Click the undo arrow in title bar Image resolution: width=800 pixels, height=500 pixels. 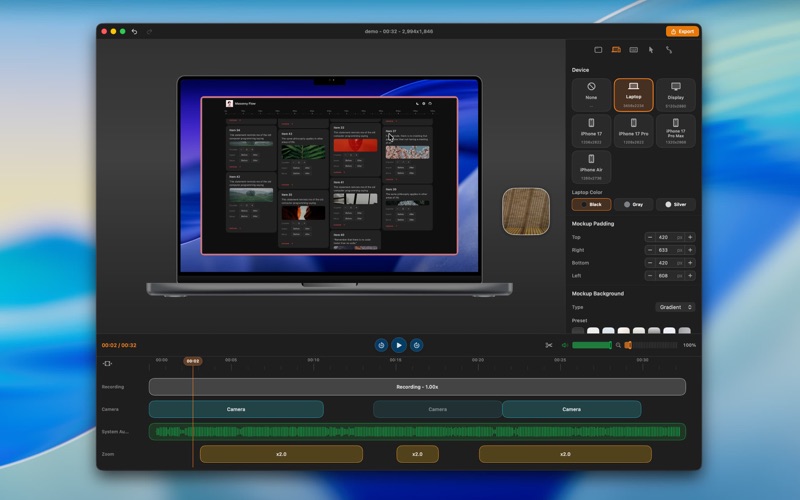(x=134, y=32)
